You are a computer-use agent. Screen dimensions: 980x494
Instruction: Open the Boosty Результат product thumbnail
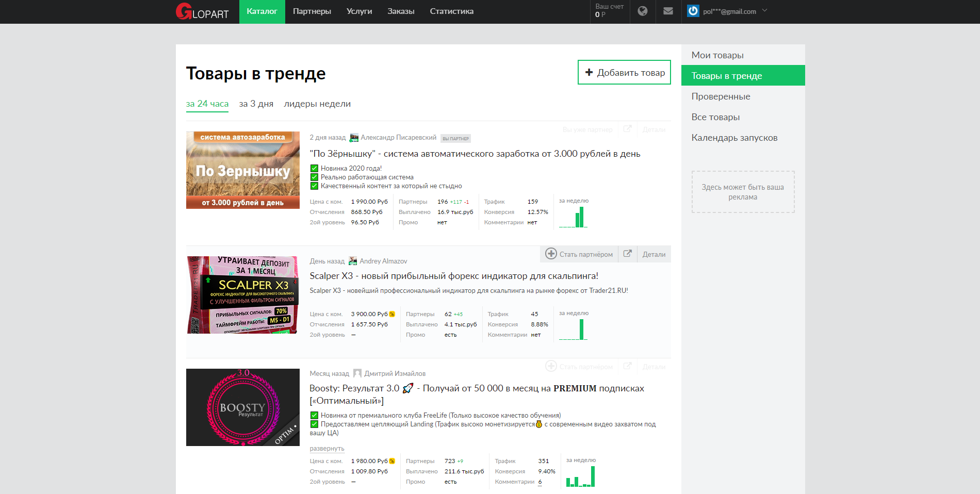(x=243, y=407)
